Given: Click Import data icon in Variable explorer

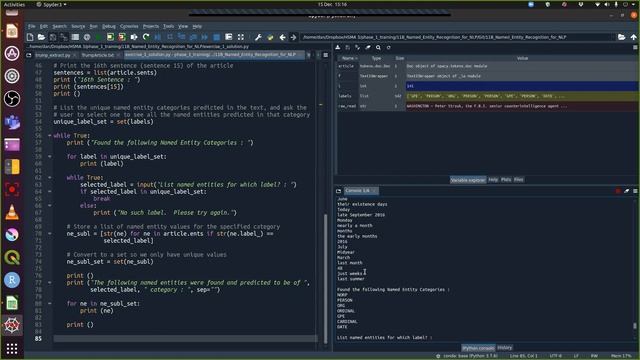Looking at the screenshot, I should pos(338,47).
